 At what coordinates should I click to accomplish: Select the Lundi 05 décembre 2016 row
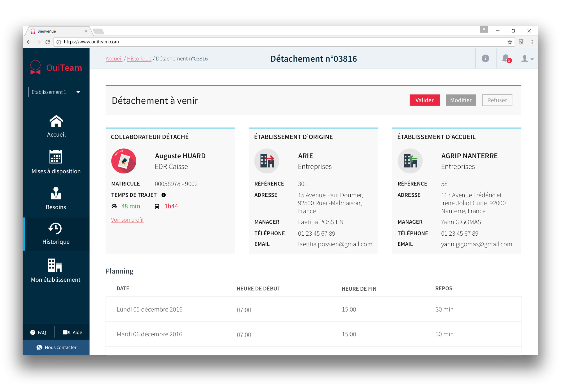pos(314,309)
